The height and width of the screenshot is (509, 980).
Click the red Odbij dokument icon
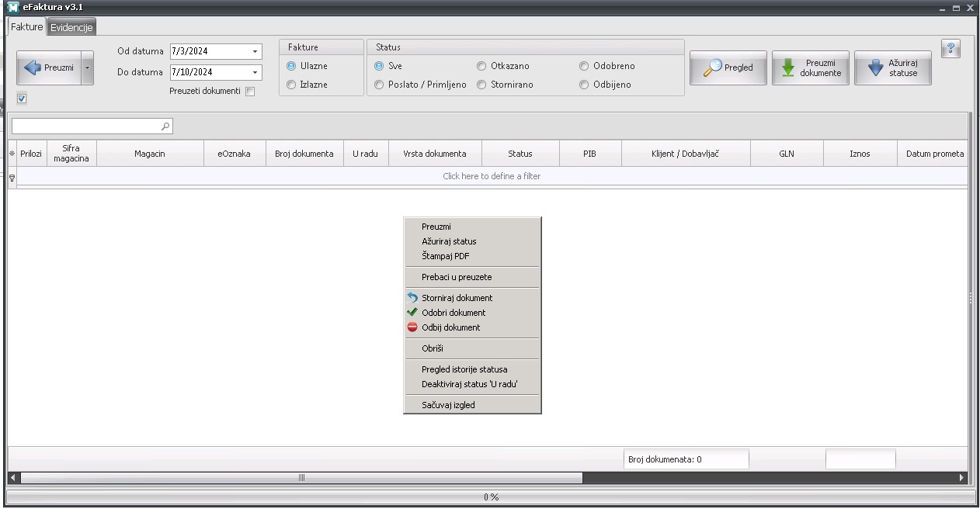[412, 327]
